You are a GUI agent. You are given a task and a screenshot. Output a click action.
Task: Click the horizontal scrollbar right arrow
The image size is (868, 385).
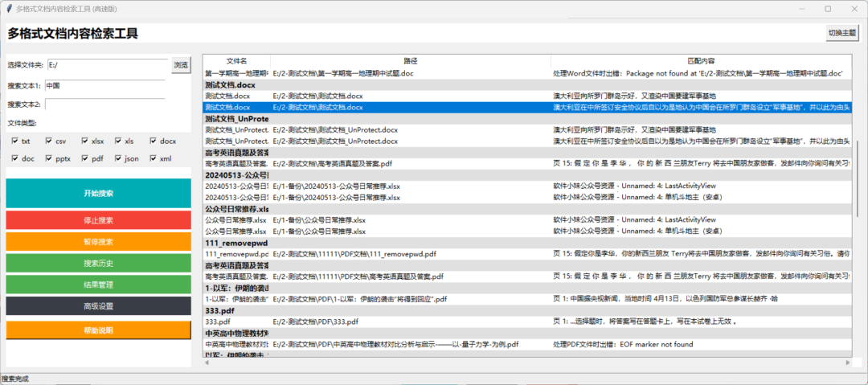(x=849, y=362)
